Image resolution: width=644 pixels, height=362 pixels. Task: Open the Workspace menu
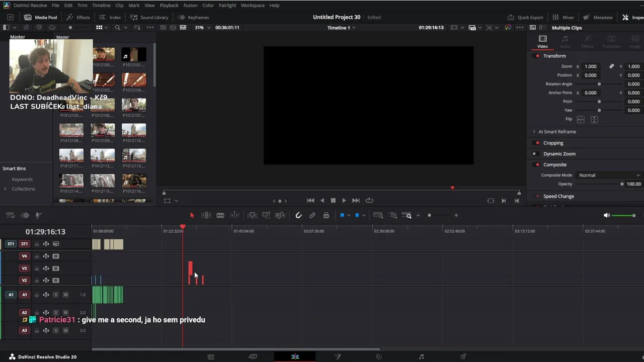(253, 5)
